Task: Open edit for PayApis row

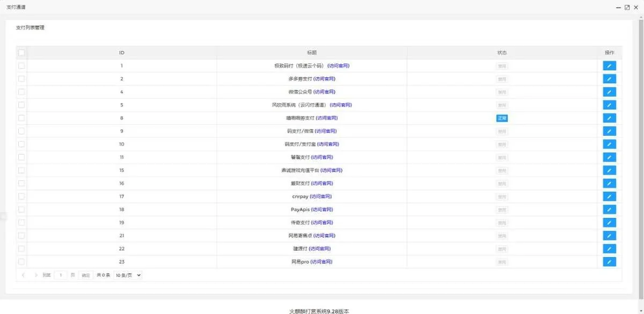Action: point(609,210)
